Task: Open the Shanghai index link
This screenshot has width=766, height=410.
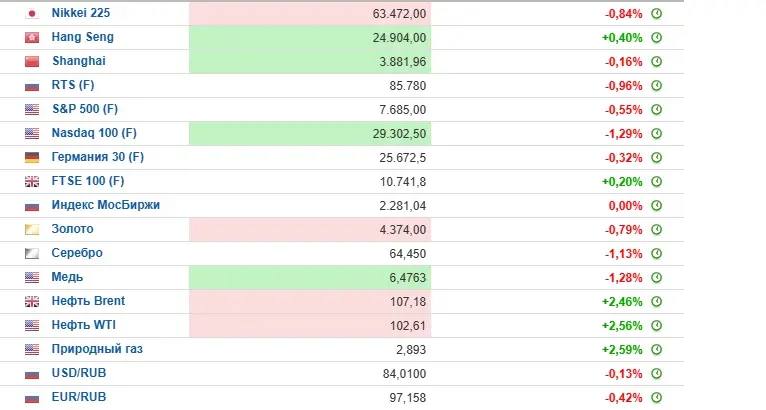Action: point(79,61)
